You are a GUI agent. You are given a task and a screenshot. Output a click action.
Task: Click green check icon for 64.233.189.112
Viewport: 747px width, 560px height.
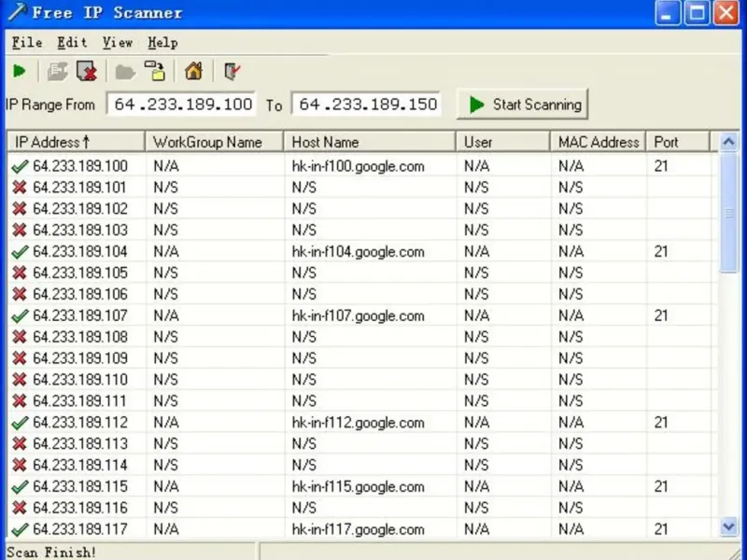coord(20,423)
